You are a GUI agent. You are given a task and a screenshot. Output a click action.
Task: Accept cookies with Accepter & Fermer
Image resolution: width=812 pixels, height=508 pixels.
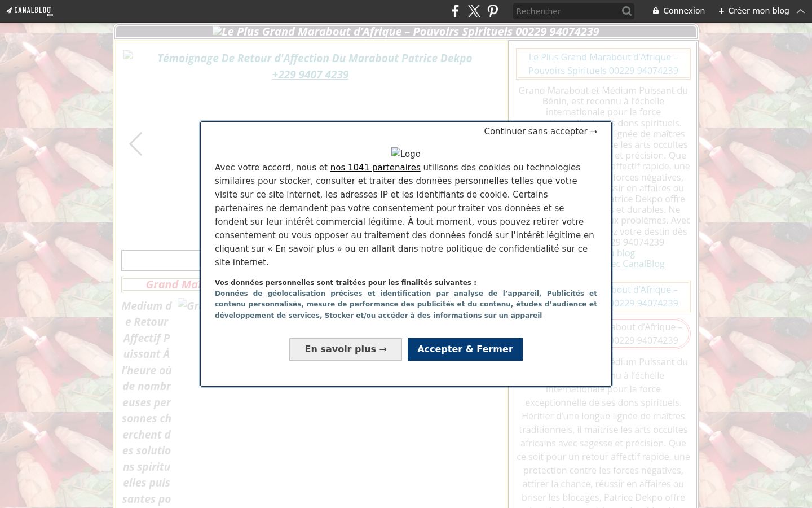coord(465,349)
